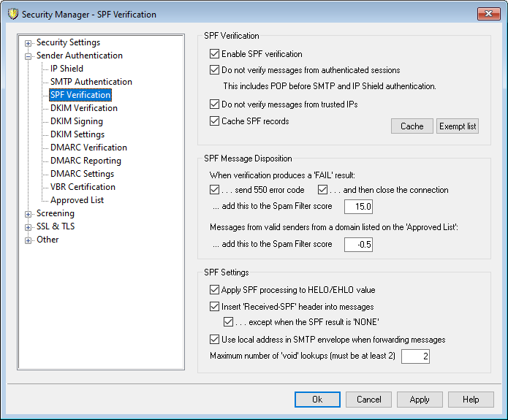Open the DMARC Reporting page
The width and height of the screenshot is (508, 420).
[x=86, y=161]
